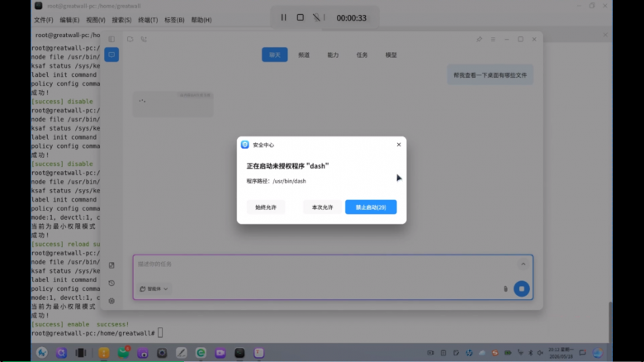Screen dimensions: 644x362
Task: Click 始终允许 for dash
Action: pos(266,207)
